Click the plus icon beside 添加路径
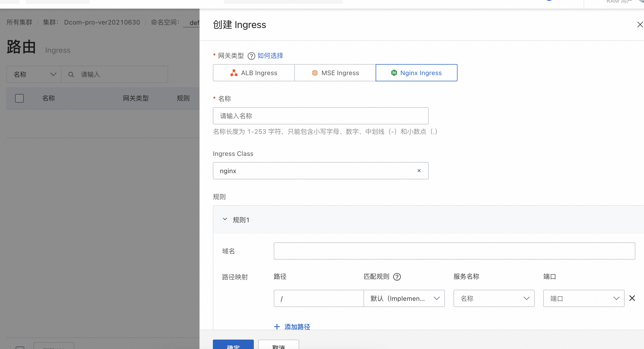 pyautogui.click(x=277, y=327)
